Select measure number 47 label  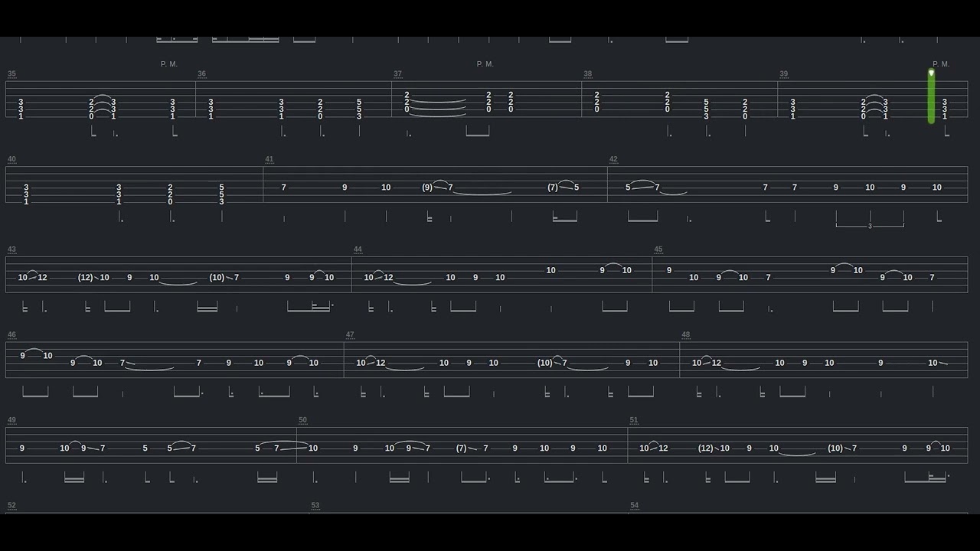pos(350,334)
